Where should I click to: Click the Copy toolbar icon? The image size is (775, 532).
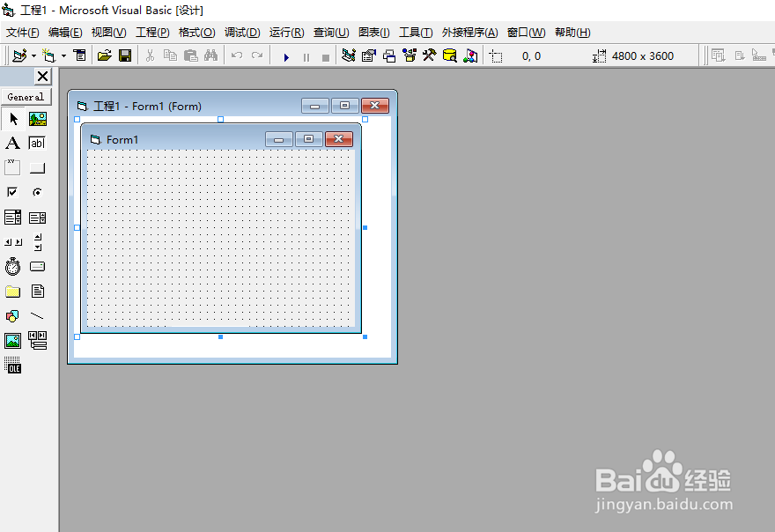pyautogui.click(x=170, y=55)
